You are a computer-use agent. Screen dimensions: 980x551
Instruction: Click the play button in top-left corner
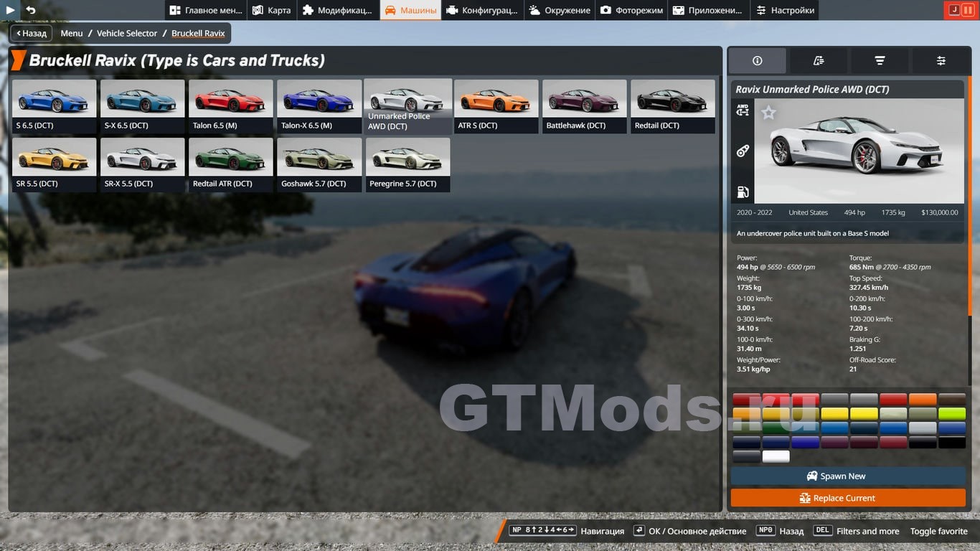[10, 10]
